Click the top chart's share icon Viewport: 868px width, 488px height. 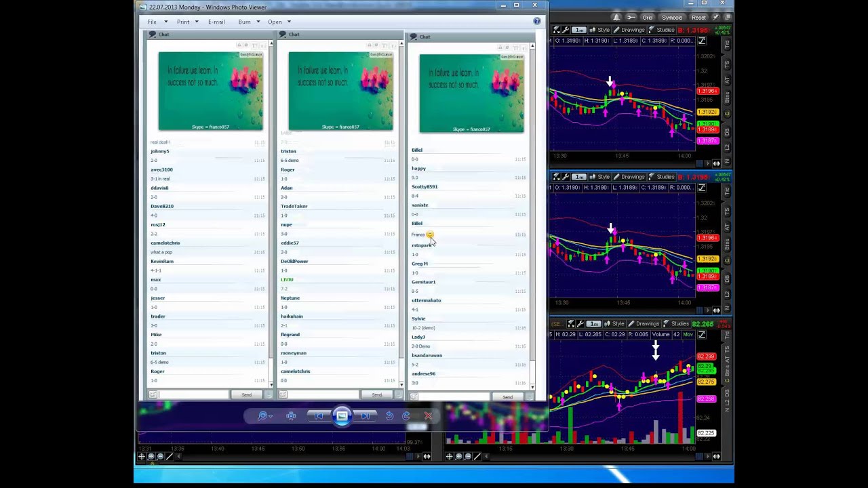click(x=557, y=30)
